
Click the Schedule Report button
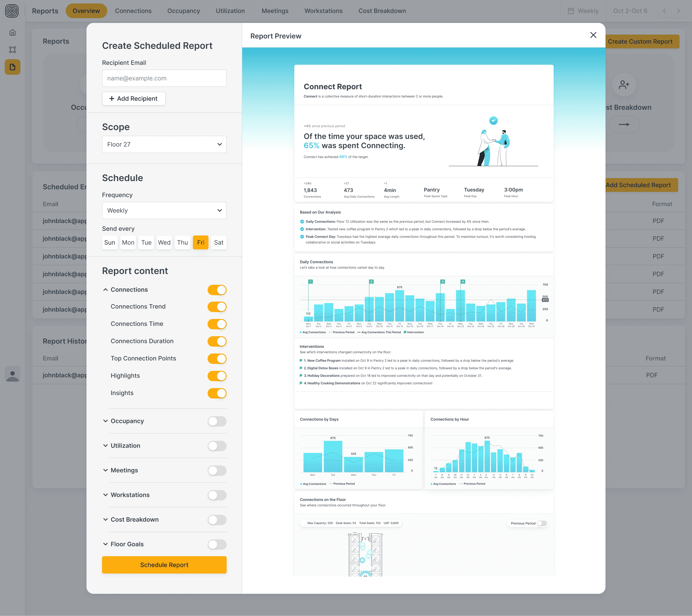164,565
